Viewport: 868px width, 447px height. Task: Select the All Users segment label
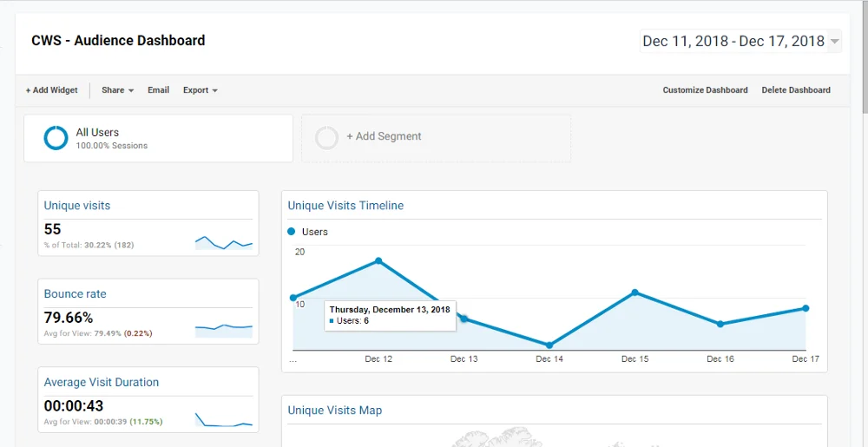(97, 132)
